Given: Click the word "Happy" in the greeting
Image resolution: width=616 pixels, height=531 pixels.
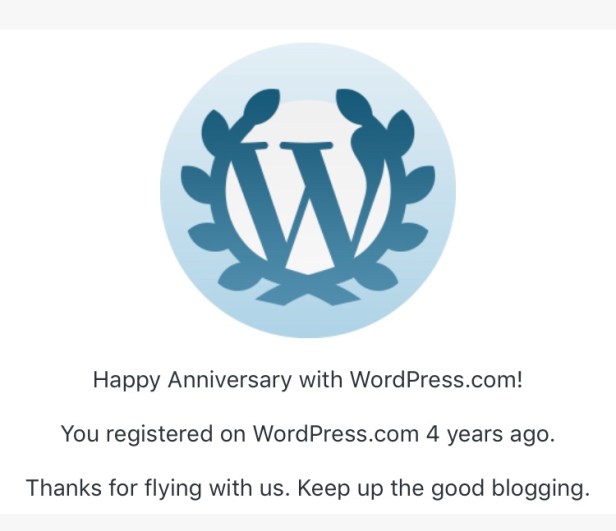Looking at the screenshot, I should coord(121,381).
